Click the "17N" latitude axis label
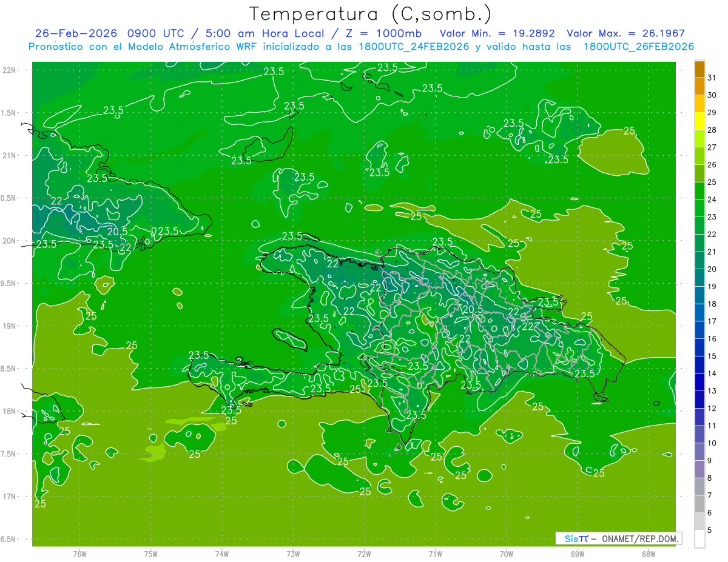728x562 pixels. coord(9,497)
